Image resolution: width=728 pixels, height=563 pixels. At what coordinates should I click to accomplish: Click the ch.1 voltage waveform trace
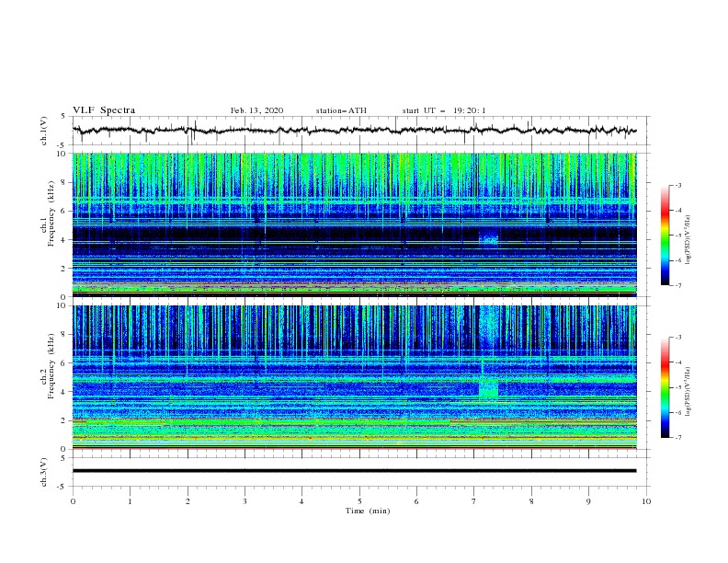tap(354, 131)
